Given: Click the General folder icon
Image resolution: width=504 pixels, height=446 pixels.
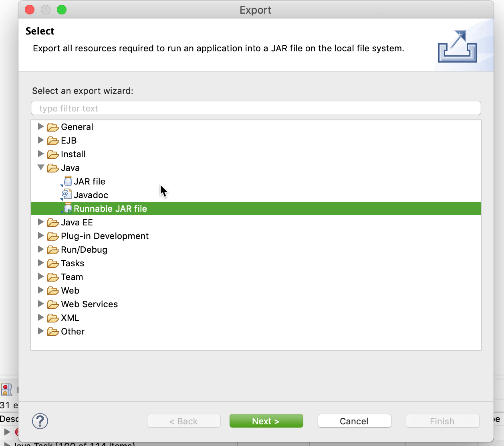Looking at the screenshot, I should [x=53, y=127].
